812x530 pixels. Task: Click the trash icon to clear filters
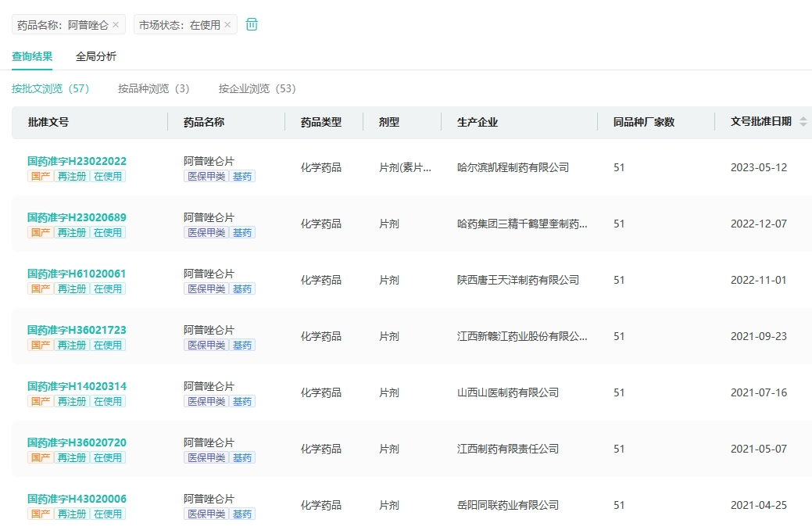point(252,24)
